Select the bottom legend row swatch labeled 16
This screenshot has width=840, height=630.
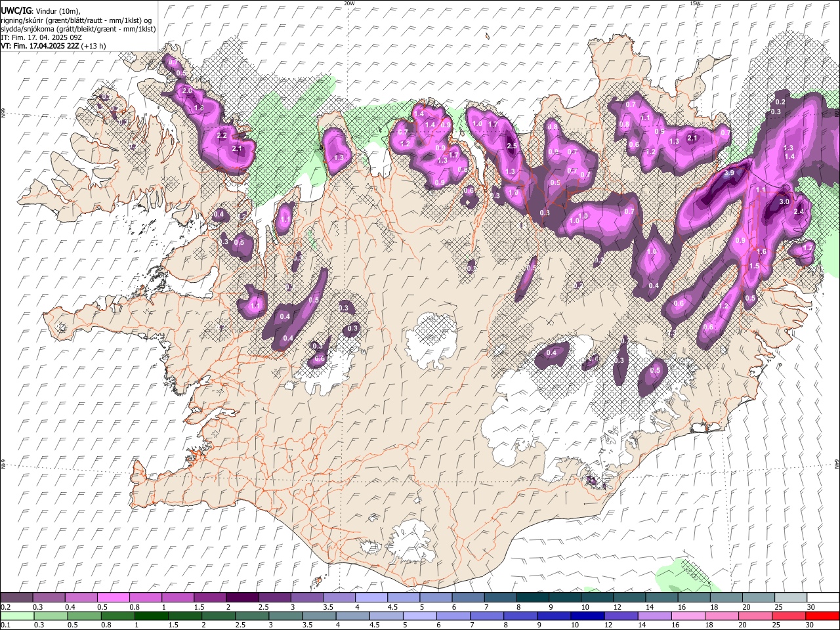(x=687, y=616)
